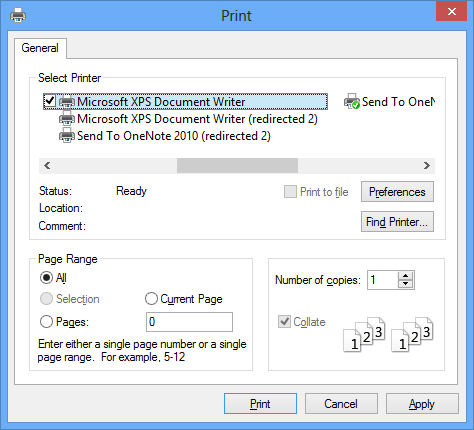The image size is (474, 430).
Task: Select the Microsoft XPS Document Writer row text
Action: coord(161,102)
